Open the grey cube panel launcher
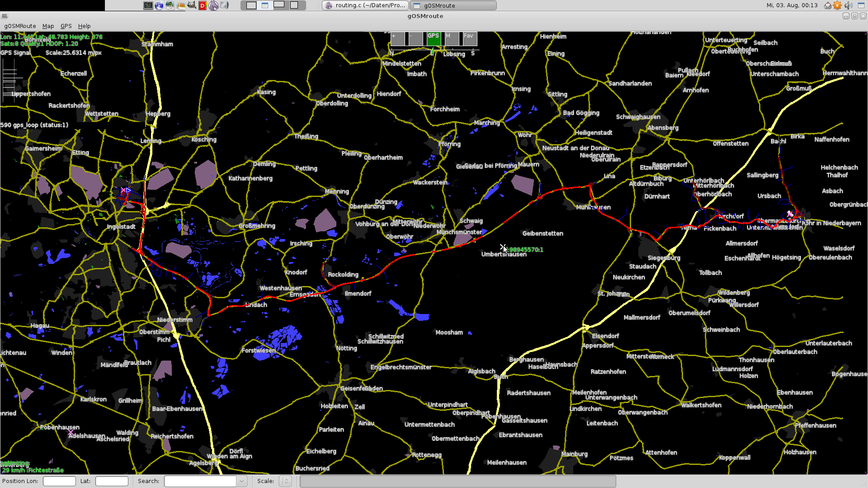The width and height of the screenshot is (868, 488). (224, 5)
